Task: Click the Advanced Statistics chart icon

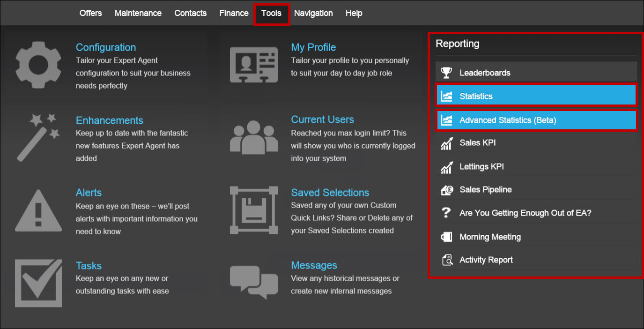Action: click(x=446, y=120)
